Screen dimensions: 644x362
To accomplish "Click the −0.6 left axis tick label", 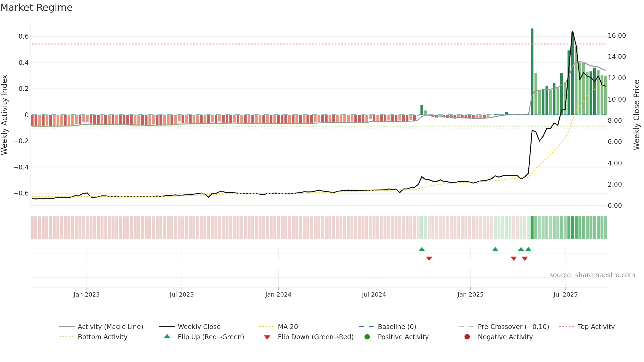I will point(21,193).
